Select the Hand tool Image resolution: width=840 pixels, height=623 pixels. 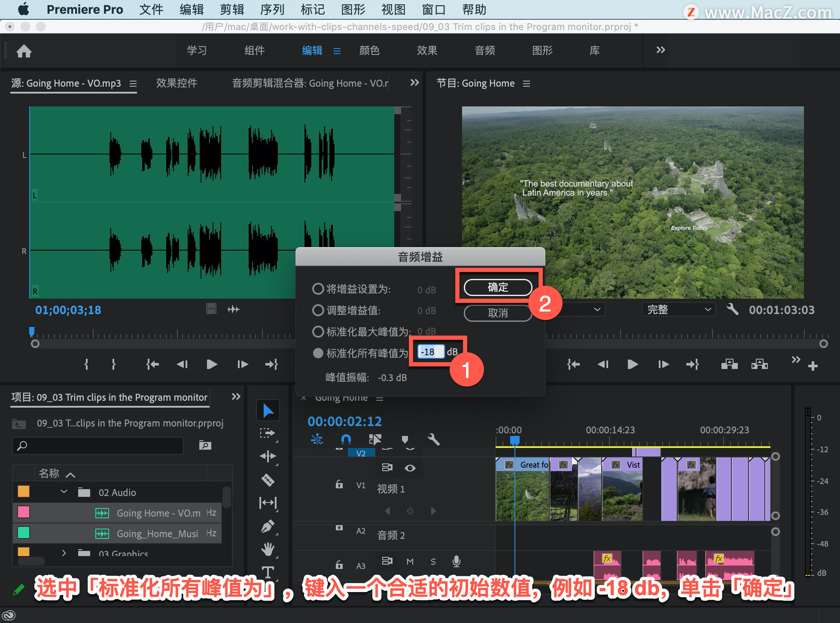tap(268, 549)
